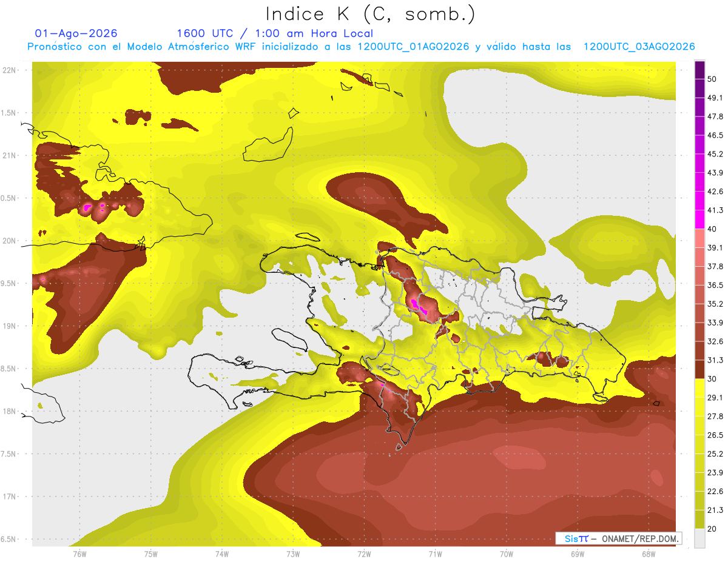Click the colorbar value "36.5"
The width and height of the screenshot is (728, 562).
pyautogui.click(x=715, y=286)
